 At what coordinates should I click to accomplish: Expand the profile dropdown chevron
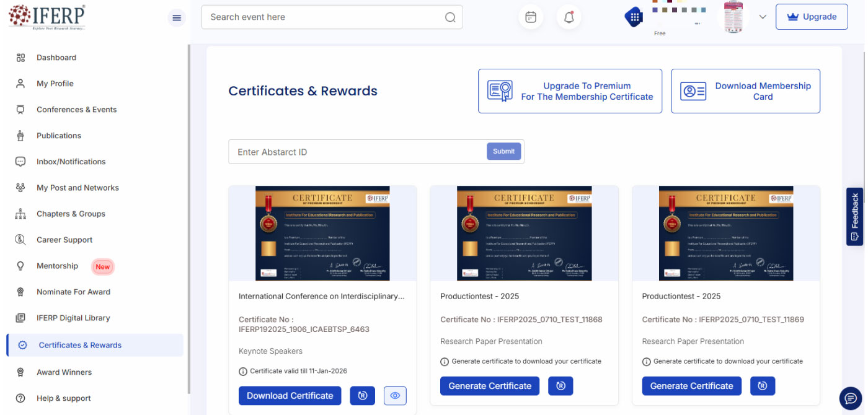[763, 17]
